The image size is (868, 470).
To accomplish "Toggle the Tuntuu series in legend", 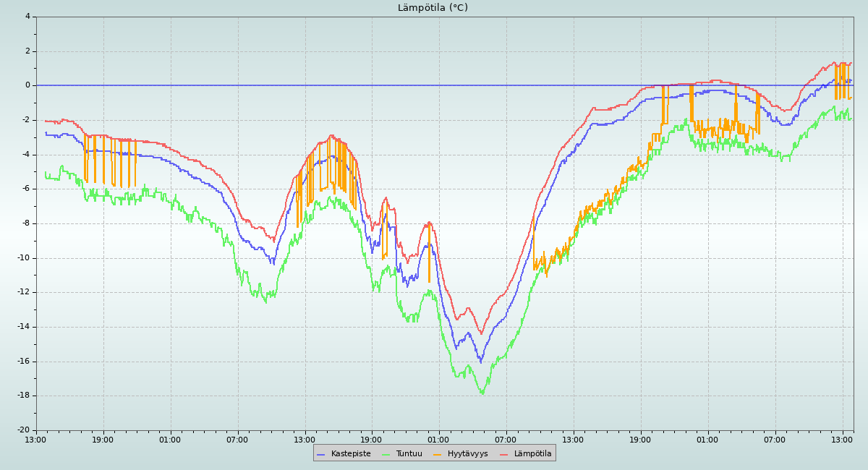I will (x=409, y=453).
